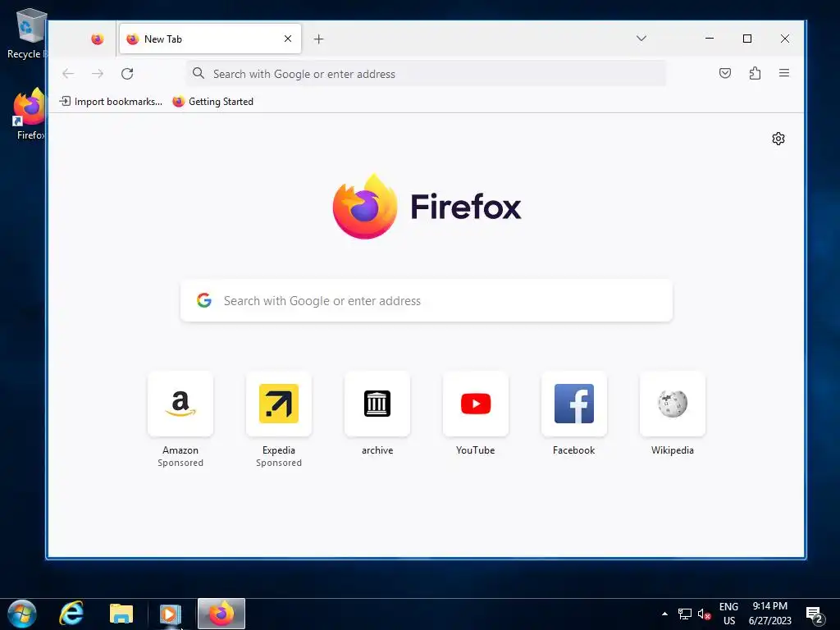The height and width of the screenshot is (630, 840).
Task: Open Save to Pocket button
Action: click(725, 73)
